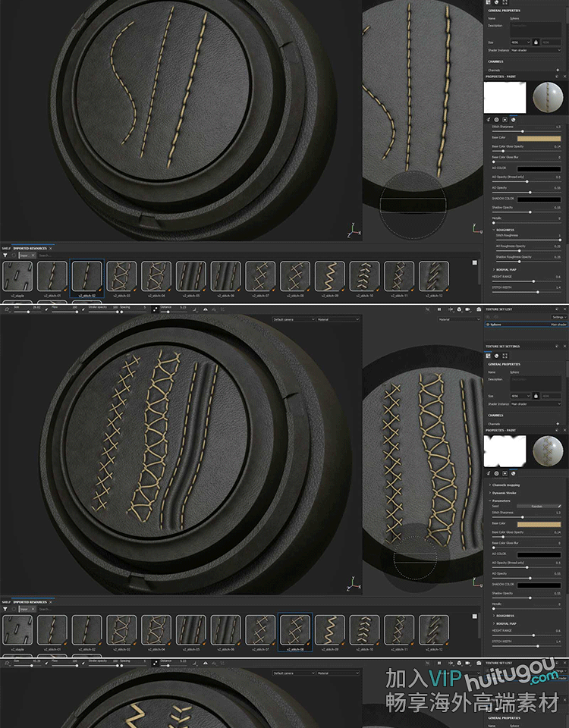Screen dimensions: 569x728
Task: Open stencil tab icon in straight-stitch Properties-Paint
Action: pos(505,120)
